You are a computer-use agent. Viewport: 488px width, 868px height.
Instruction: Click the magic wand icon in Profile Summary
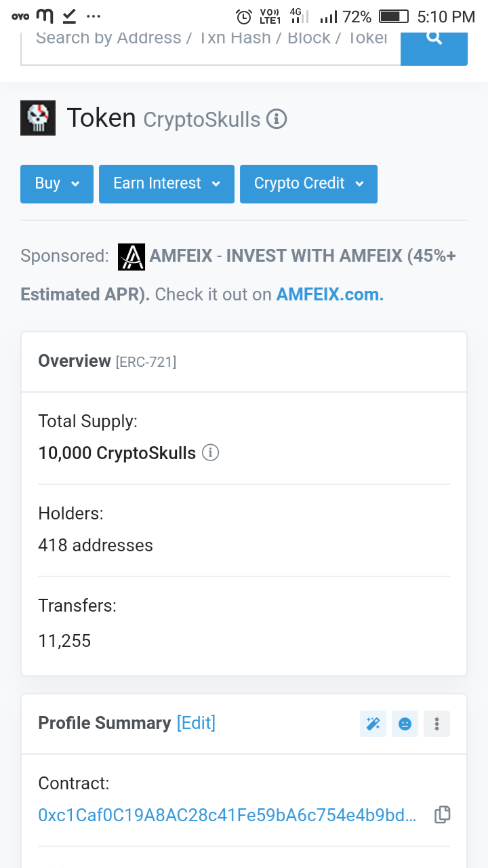[373, 724]
